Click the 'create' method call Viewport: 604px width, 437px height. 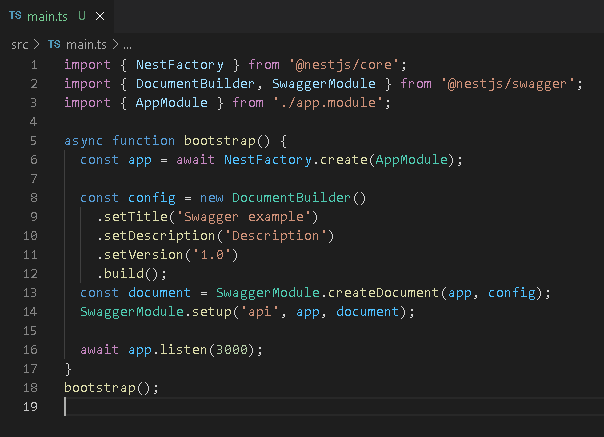(x=344, y=160)
